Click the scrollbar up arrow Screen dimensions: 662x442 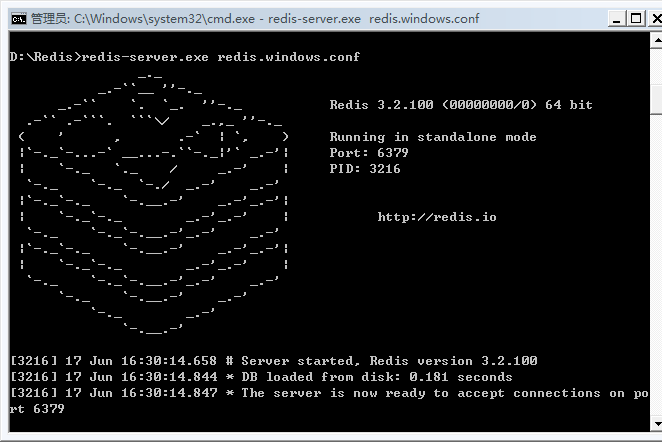tap(657, 41)
